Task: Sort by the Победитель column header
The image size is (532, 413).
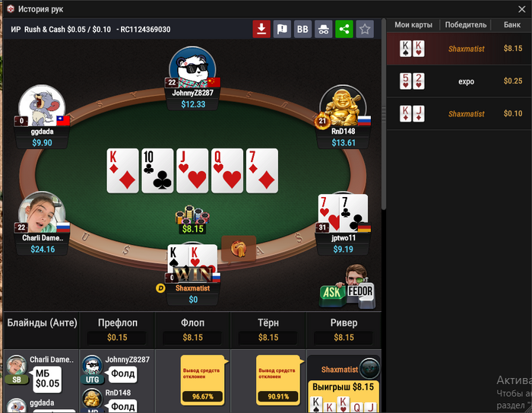Action: pyautogui.click(x=465, y=25)
